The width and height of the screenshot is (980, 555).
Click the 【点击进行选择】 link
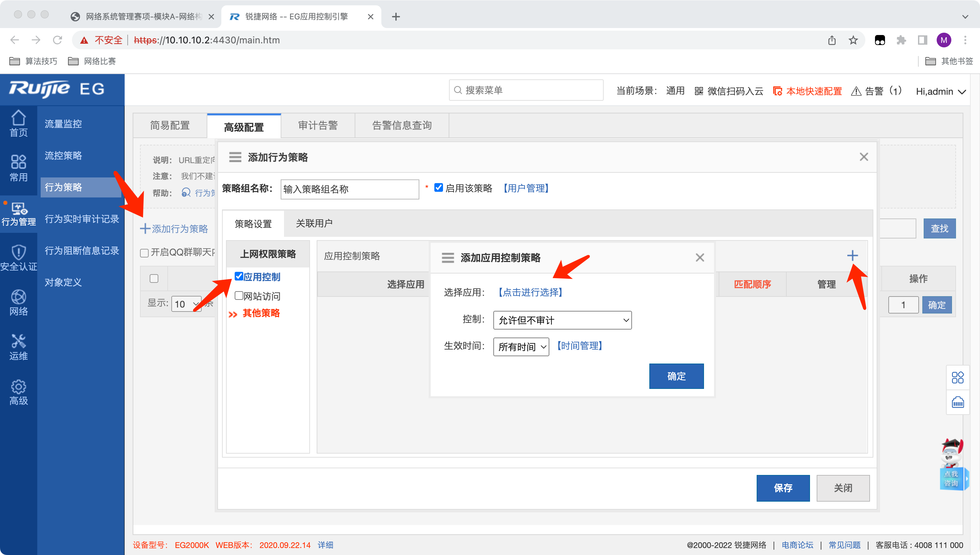point(530,293)
